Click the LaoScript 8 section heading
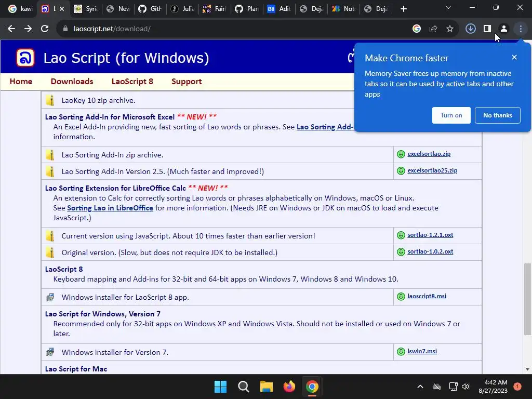The image size is (532, 399). point(64,270)
